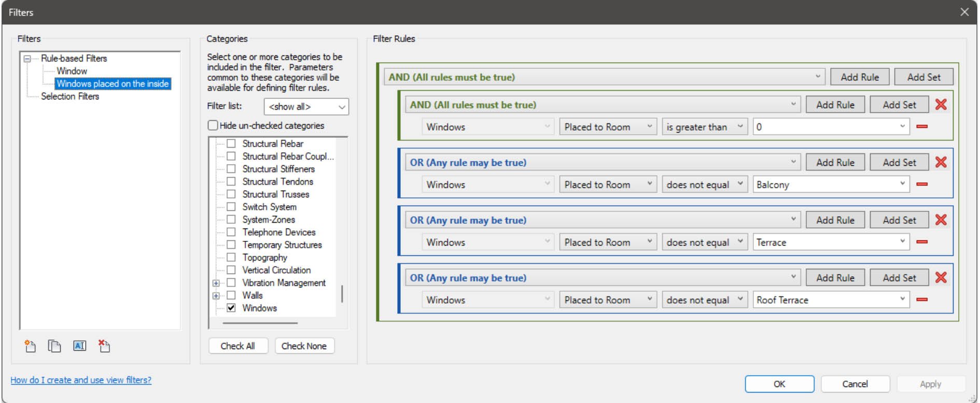Viewport: 980px width, 403px height.
Task: Expand the Vibration Management category node
Action: point(216,283)
